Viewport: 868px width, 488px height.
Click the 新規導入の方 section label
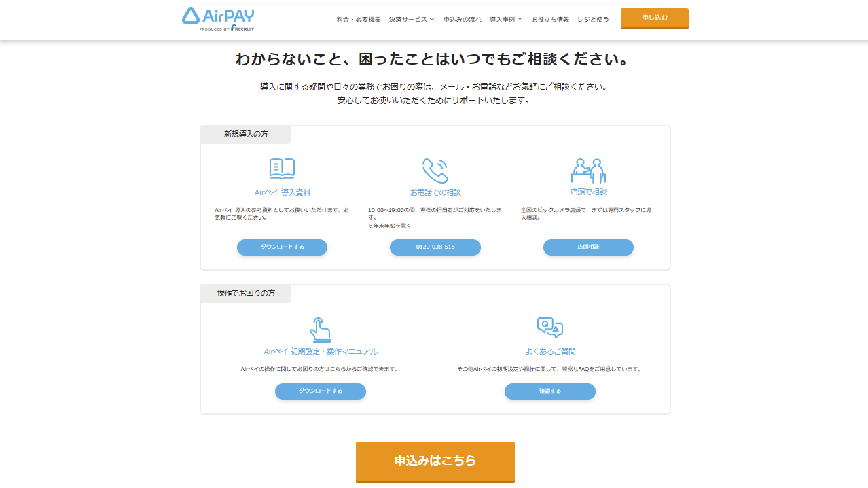tap(246, 135)
